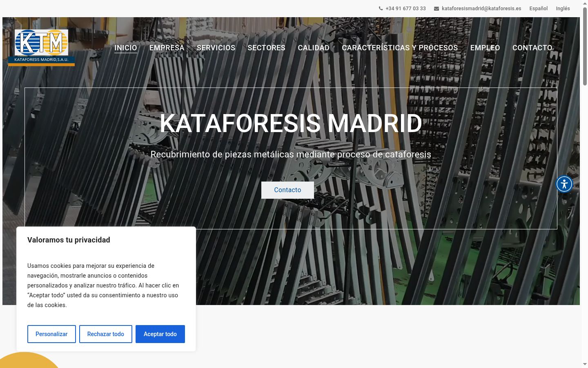This screenshot has height=368, width=588.
Task: Switch the site language to Español
Action: click(539, 9)
